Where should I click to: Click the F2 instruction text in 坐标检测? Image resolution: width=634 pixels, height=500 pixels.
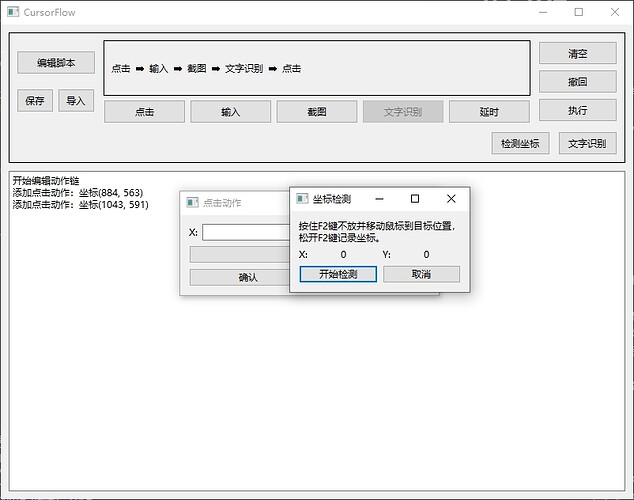pyautogui.click(x=377, y=232)
